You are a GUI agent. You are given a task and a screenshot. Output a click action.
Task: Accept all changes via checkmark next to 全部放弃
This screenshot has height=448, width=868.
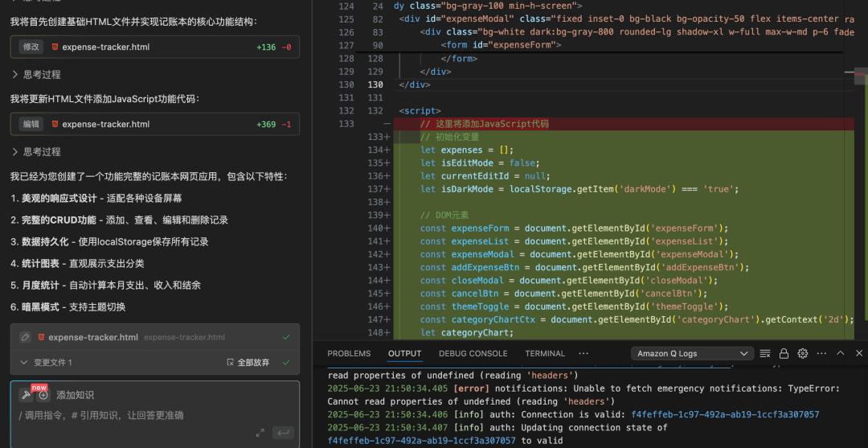click(x=285, y=363)
